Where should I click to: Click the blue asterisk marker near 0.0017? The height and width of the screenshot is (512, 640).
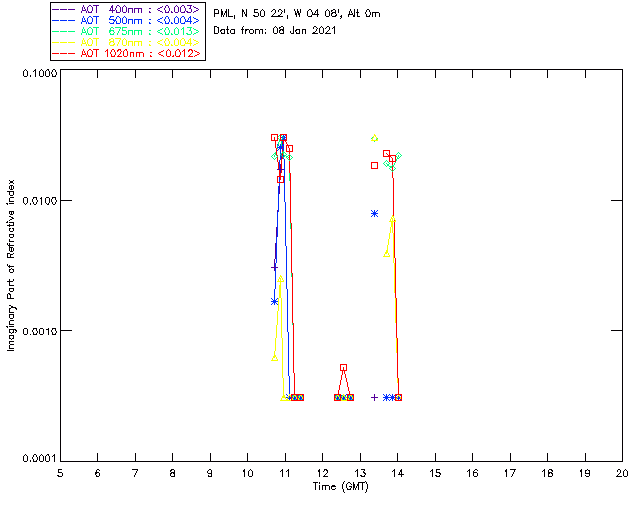coord(274,302)
